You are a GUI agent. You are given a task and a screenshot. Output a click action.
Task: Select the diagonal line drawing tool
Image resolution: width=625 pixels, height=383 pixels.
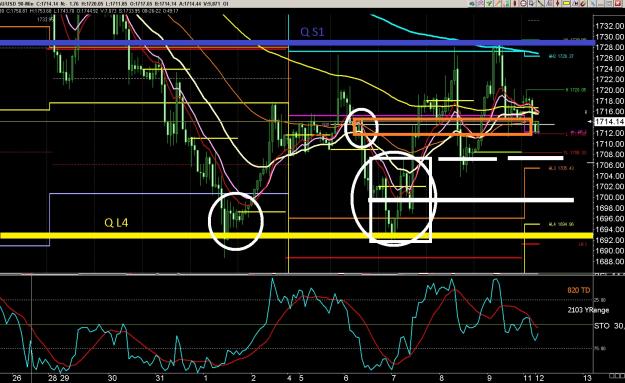point(540,3)
